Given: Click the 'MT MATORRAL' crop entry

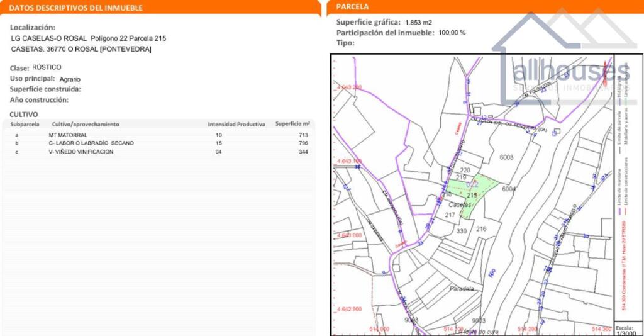Looking at the screenshot, I should click(68, 135).
